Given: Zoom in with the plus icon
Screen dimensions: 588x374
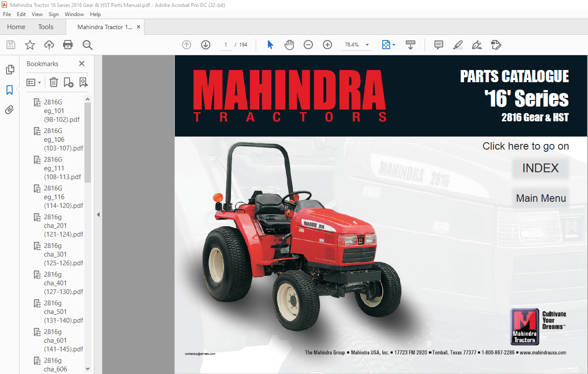Looking at the screenshot, I should [x=327, y=45].
